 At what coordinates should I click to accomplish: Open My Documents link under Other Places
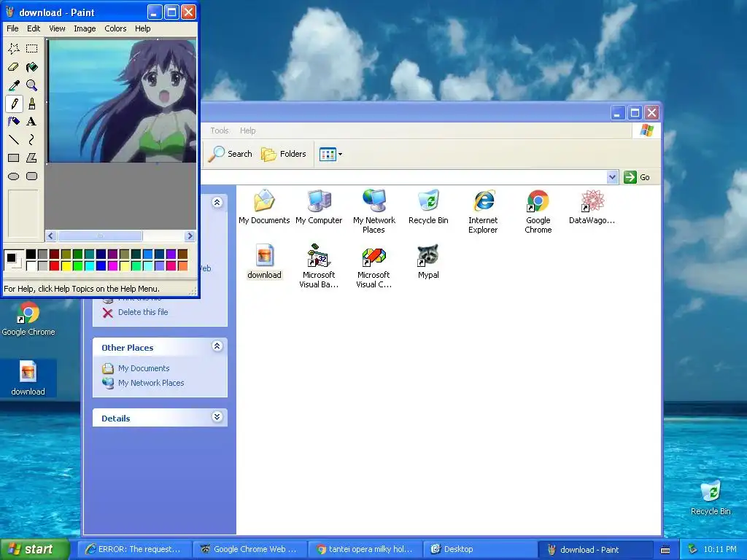pos(144,368)
